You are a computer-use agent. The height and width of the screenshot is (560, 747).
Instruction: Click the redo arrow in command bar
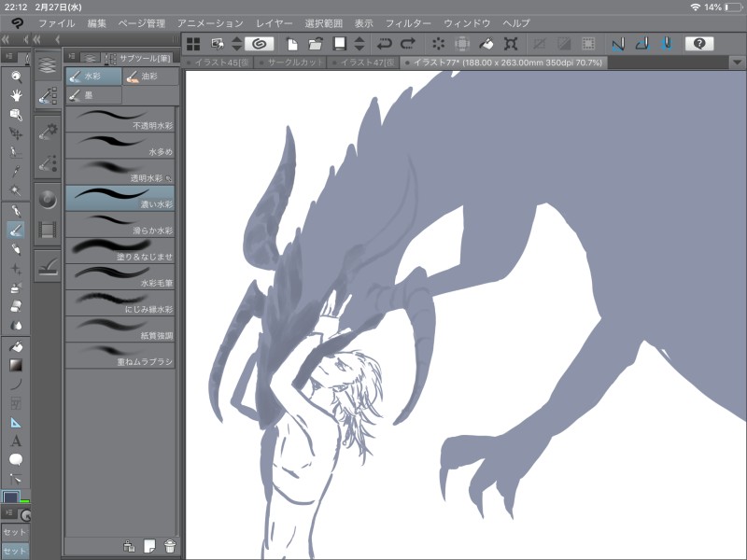pyautogui.click(x=407, y=44)
